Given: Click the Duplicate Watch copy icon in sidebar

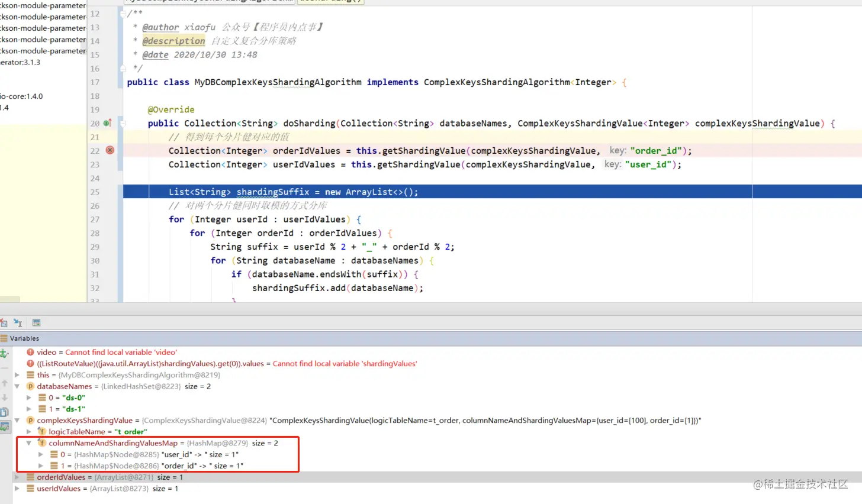Looking at the screenshot, I should click(4, 412).
